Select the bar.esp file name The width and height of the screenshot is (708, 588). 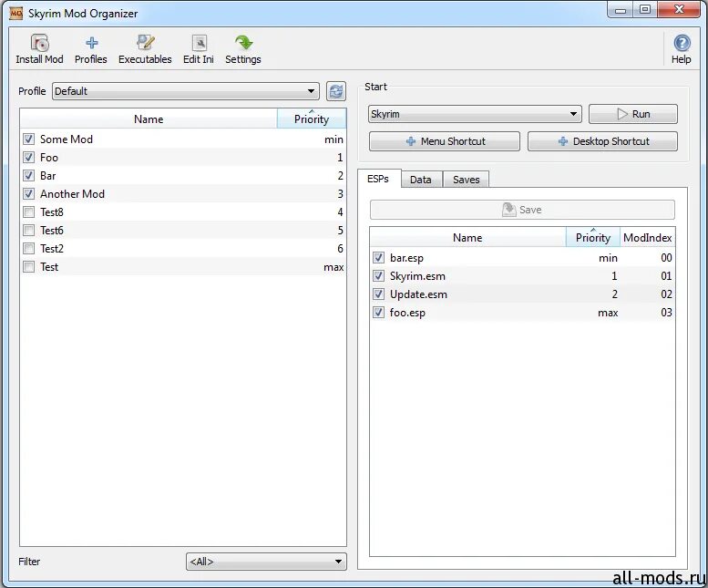406,258
